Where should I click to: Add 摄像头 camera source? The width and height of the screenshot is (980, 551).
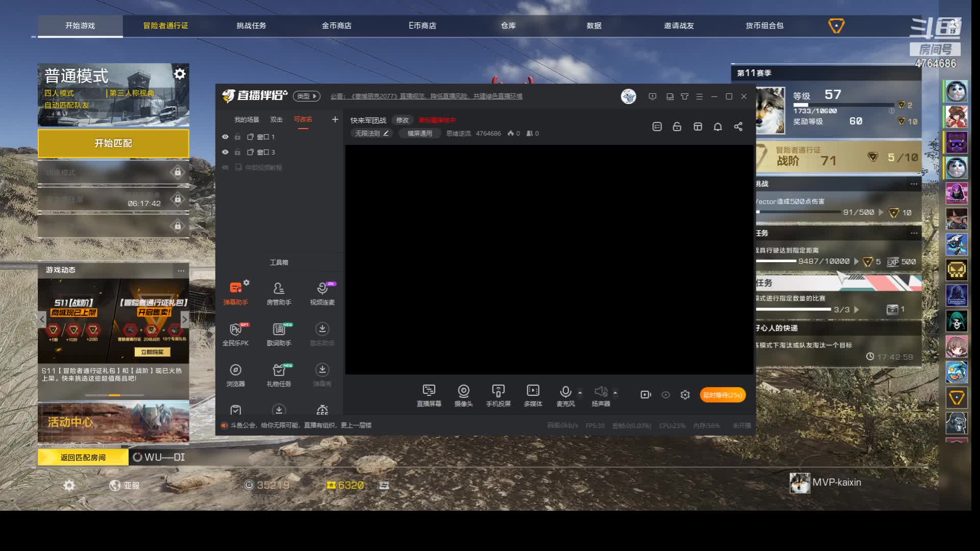463,395
